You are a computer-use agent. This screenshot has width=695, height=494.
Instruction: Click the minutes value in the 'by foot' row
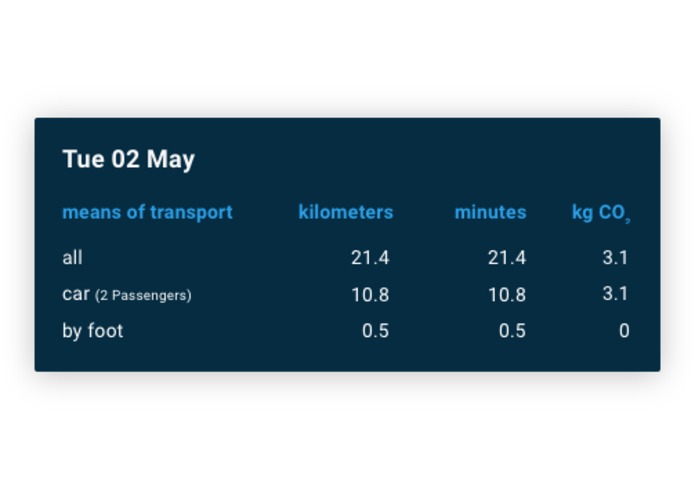512,331
